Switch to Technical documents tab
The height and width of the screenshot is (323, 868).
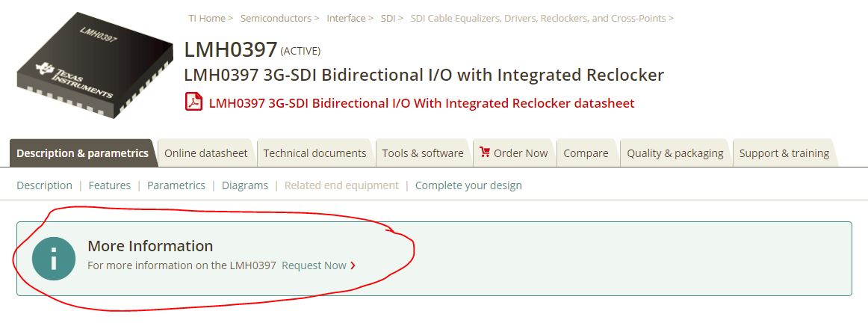(x=314, y=153)
